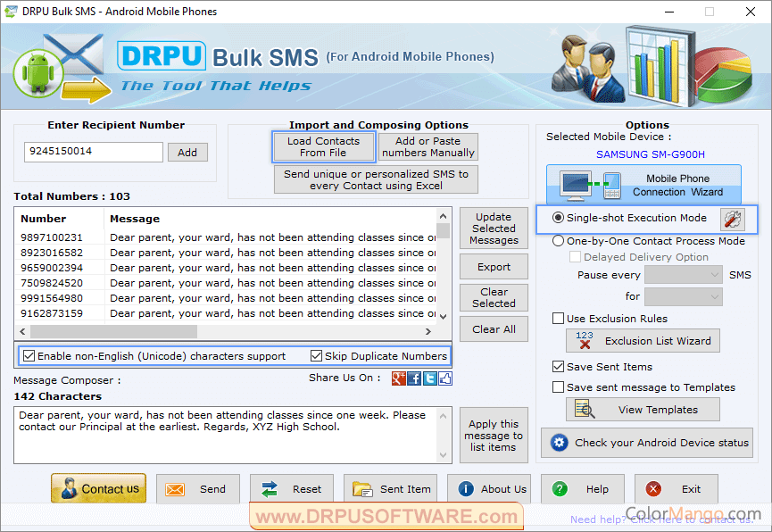772x532 pixels.
Task: Click the list's vertical scrollbar down arrow
Action: click(x=443, y=316)
